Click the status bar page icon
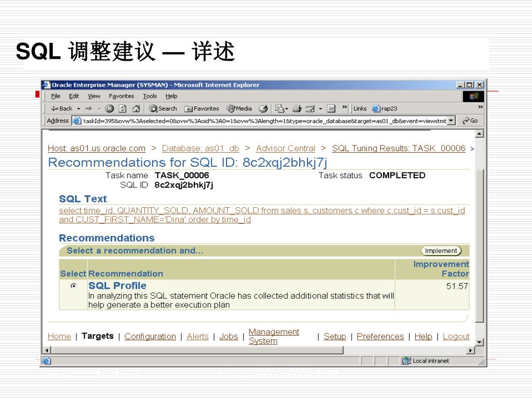Screen dimensions: 532x399 [x=46, y=361]
